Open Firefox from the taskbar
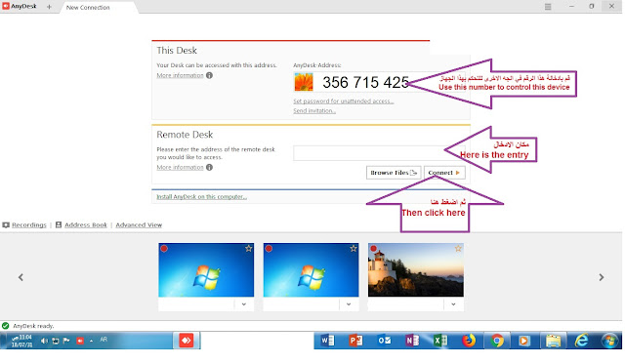625x364 pixels. 469,341
